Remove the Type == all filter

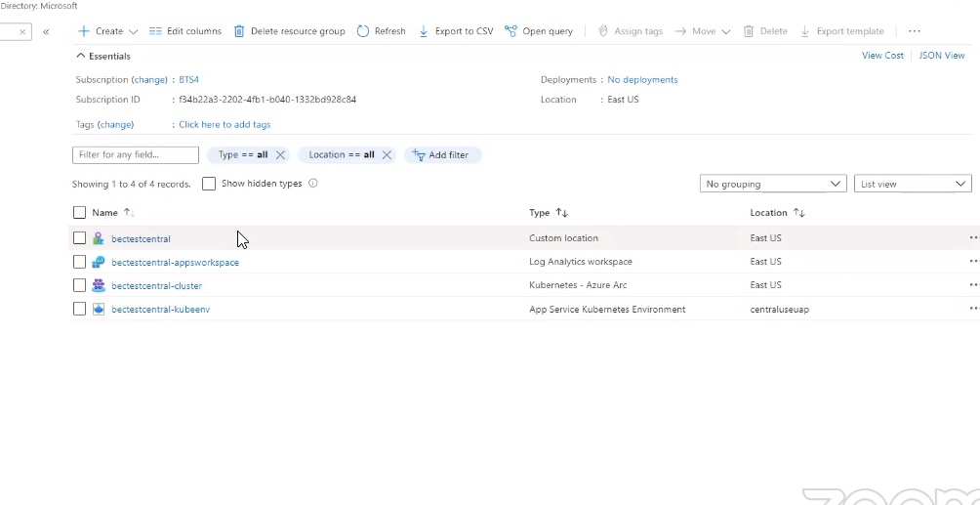280,155
